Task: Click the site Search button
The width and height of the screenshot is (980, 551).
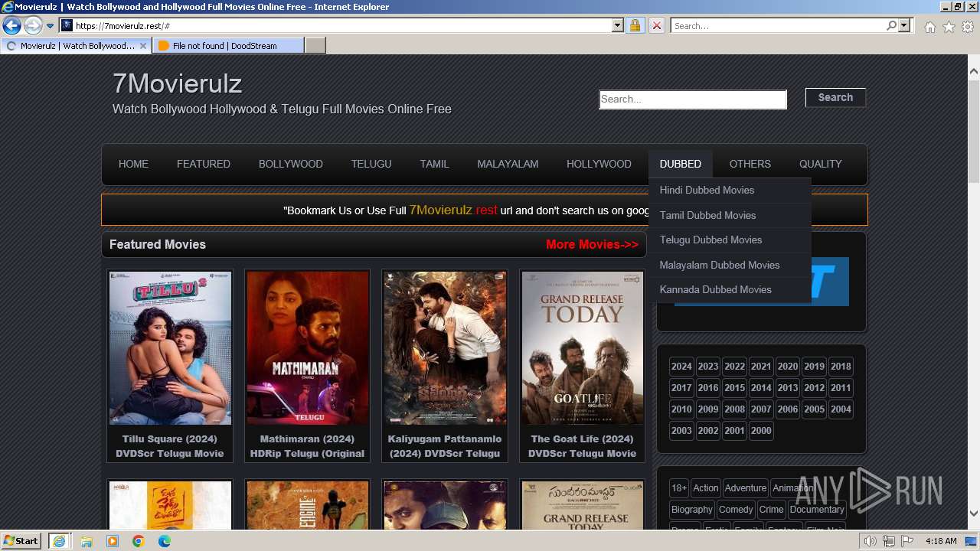Action: [835, 97]
